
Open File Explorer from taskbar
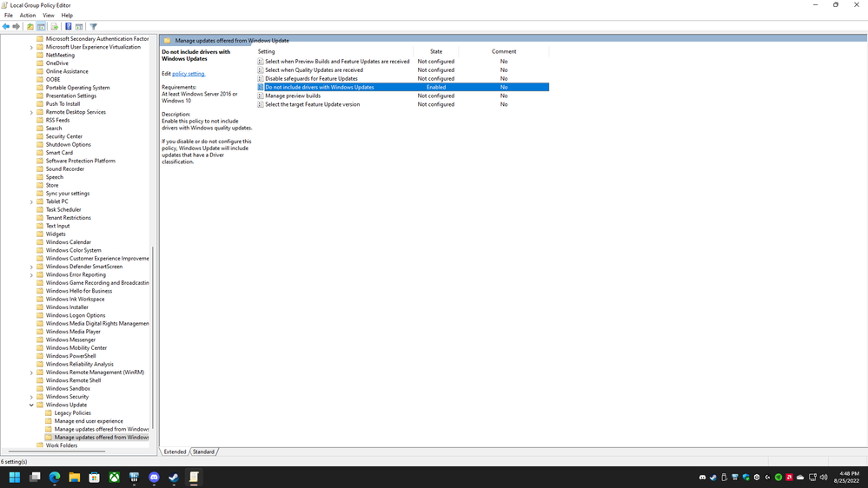click(x=75, y=478)
